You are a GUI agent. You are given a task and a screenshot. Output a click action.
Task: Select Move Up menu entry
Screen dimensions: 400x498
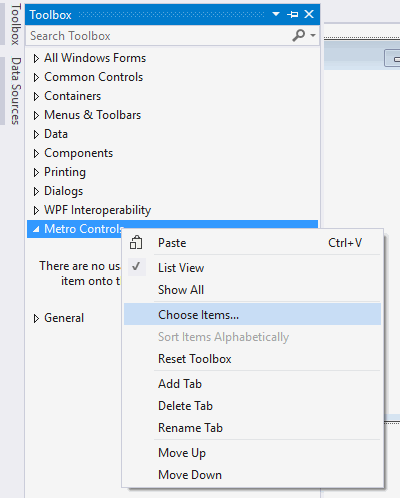point(253,453)
